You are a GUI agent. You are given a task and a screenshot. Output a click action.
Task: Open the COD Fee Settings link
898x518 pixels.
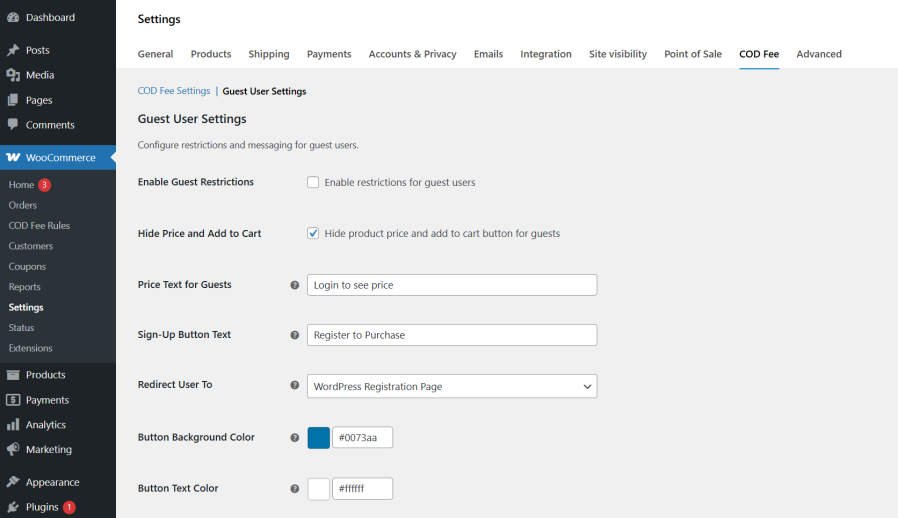(x=174, y=91)
